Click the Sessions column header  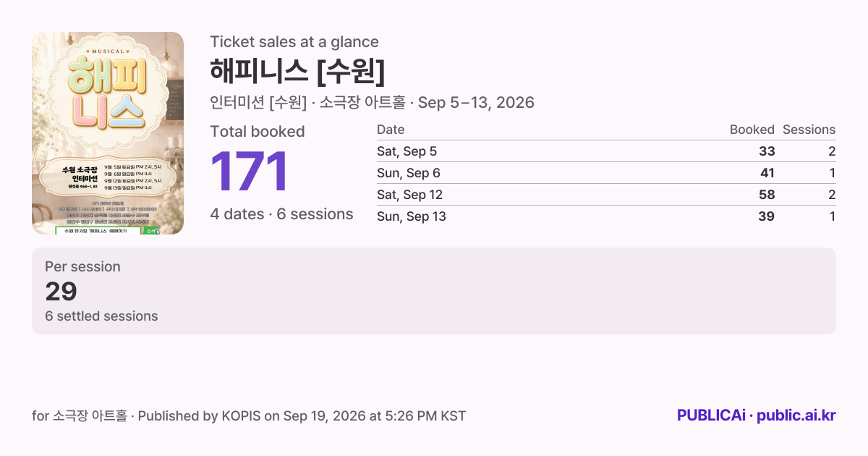(x=809, y=130)
